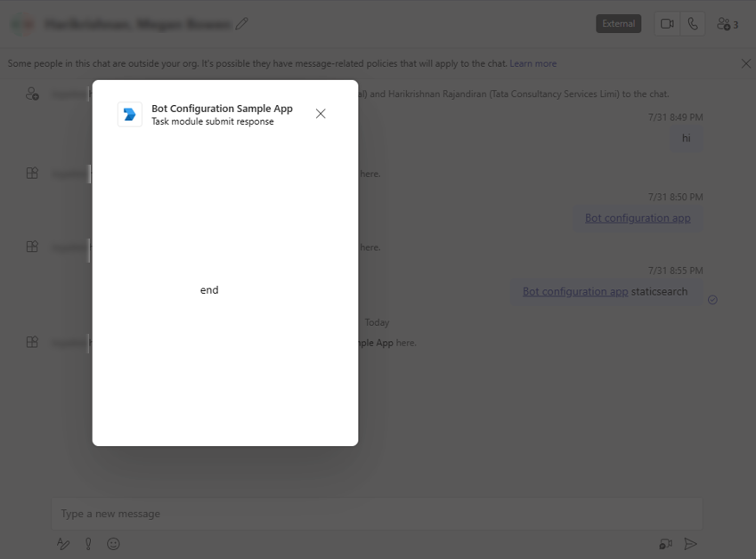Open Bot configuration app link in staticsearch message
Screen dimensions: 756x559
(575, 292)
